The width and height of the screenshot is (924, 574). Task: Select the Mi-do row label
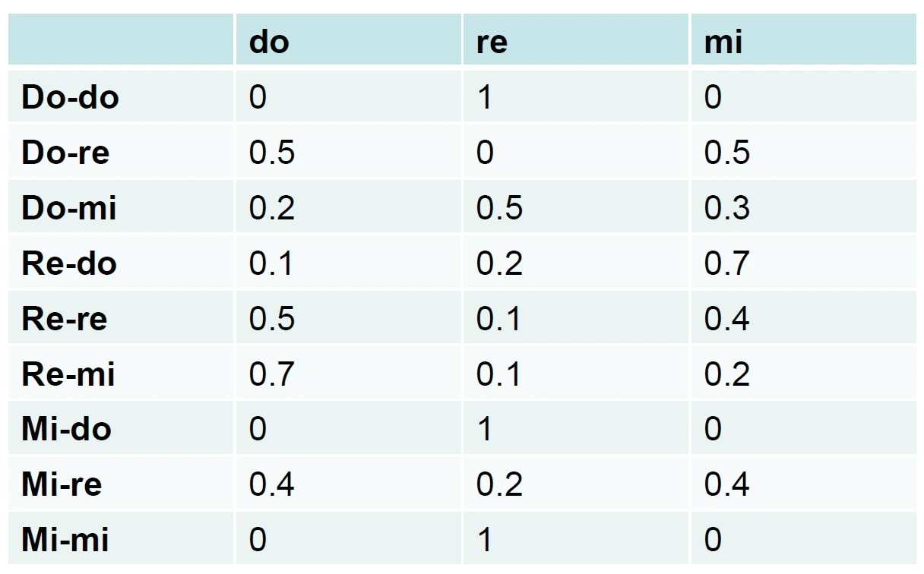click(x=67, y=430)
